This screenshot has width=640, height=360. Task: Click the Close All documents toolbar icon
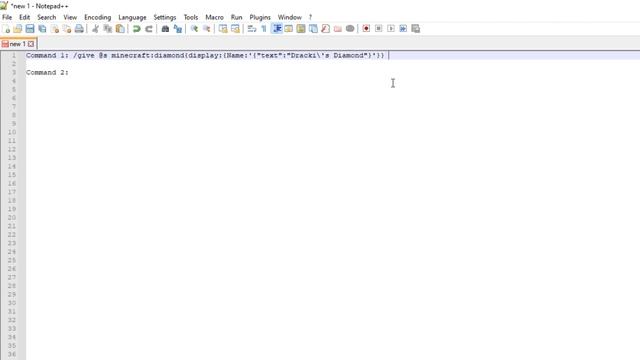[x=67, y=29]
